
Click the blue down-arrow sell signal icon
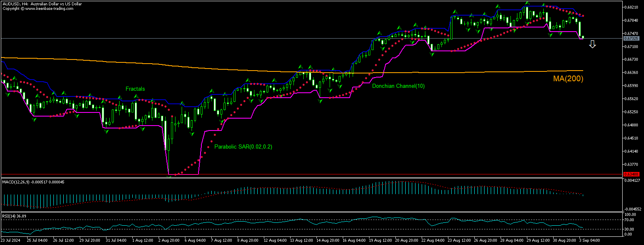click(593, 44)
